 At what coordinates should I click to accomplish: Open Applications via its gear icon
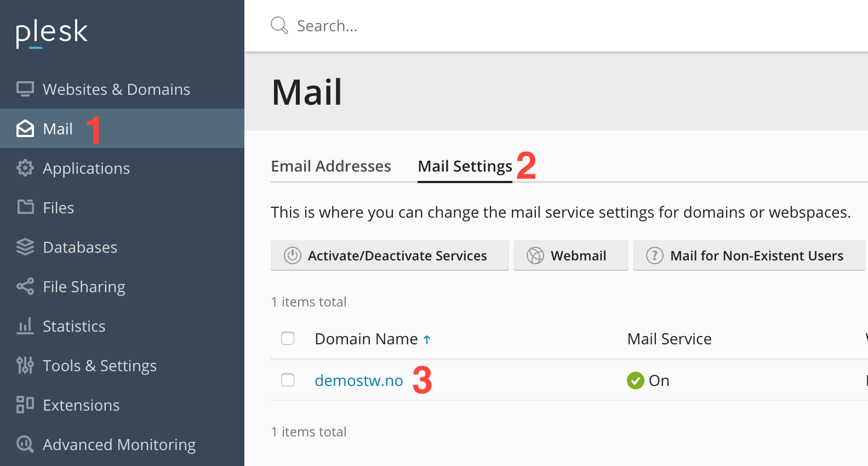point(25,168)
